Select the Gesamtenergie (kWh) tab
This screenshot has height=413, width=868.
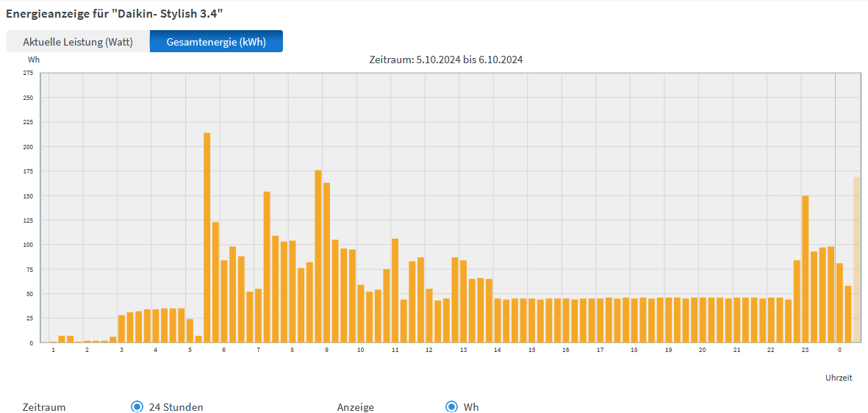tap(216, 42)
